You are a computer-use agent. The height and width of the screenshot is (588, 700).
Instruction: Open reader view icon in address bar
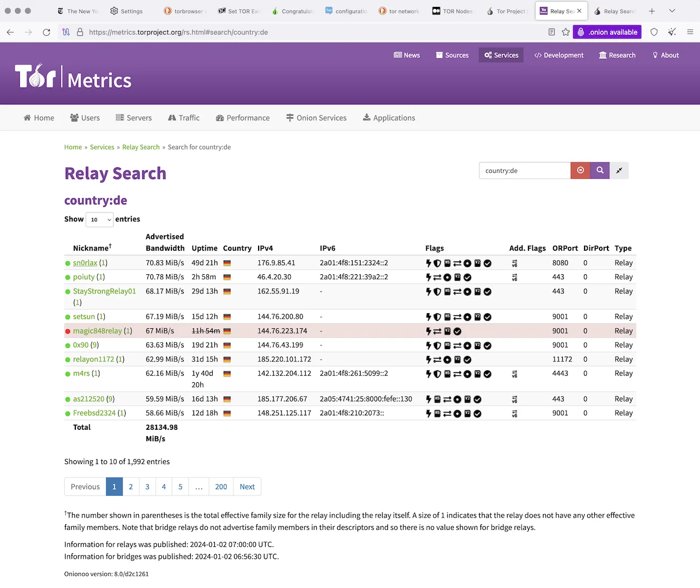pos(551,32)
